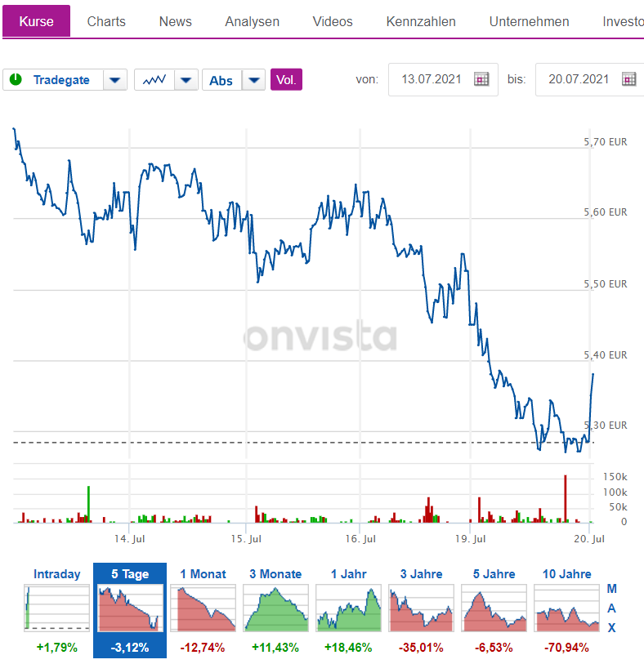Click the 1 Jahr mini chart thumbnail
The width and height of the screenshot is (644, 664).
coord(349,608)
